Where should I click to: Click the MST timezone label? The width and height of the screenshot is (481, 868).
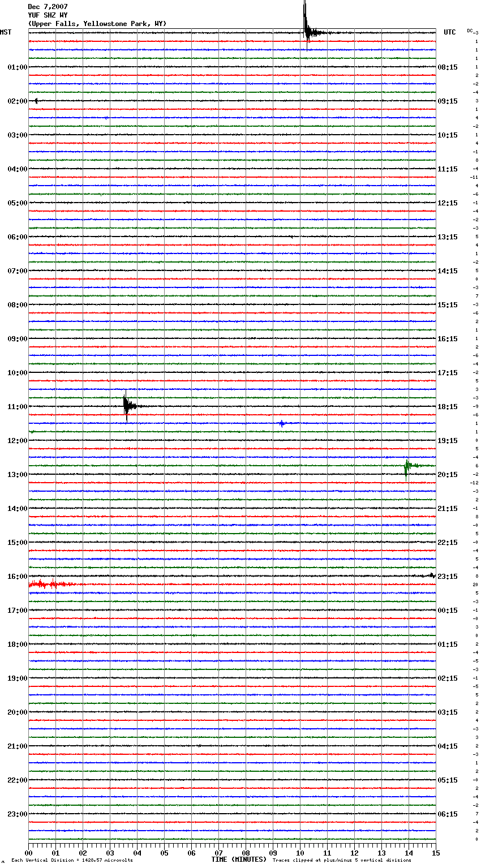[6, 32]
